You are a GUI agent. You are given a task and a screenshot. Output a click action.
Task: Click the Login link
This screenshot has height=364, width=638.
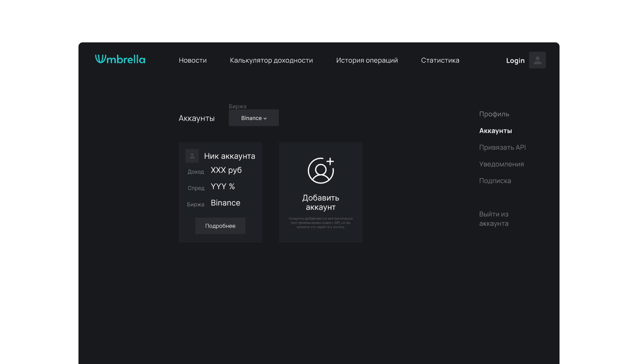[515, 61]
